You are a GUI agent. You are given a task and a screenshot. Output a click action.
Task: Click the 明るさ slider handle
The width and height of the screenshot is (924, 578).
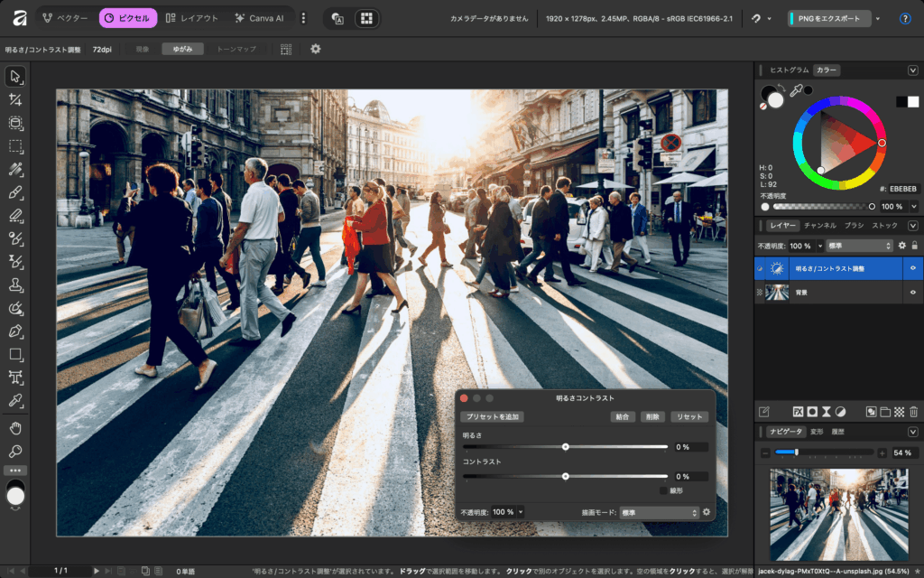[566, 447]
